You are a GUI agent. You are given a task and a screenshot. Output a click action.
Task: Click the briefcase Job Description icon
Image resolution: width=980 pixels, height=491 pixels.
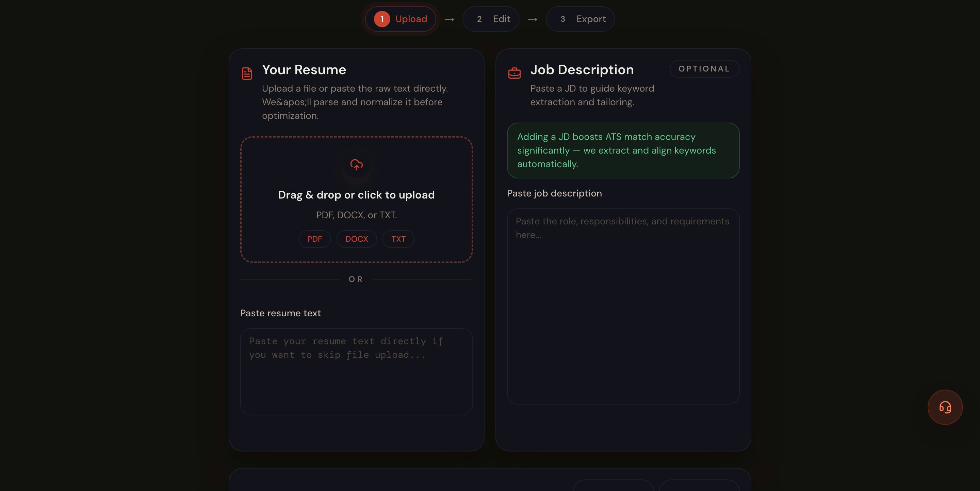(514, 73)
